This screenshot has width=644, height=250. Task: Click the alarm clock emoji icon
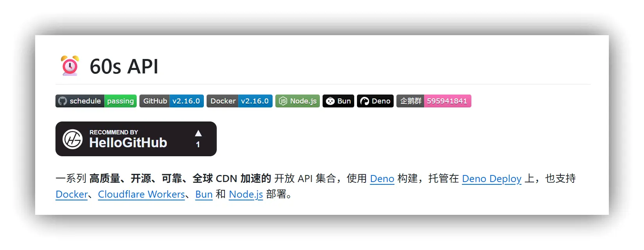pyautogui.click(x=70, y=66)
